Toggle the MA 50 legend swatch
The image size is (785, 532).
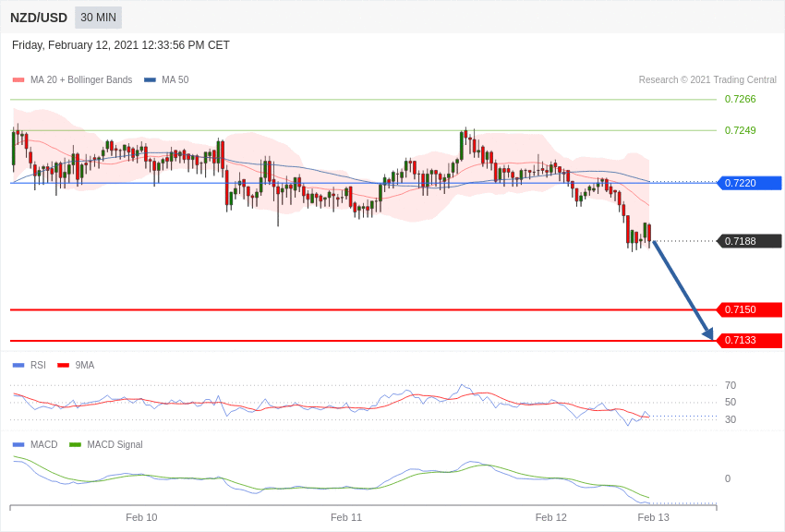pos(150,80)
